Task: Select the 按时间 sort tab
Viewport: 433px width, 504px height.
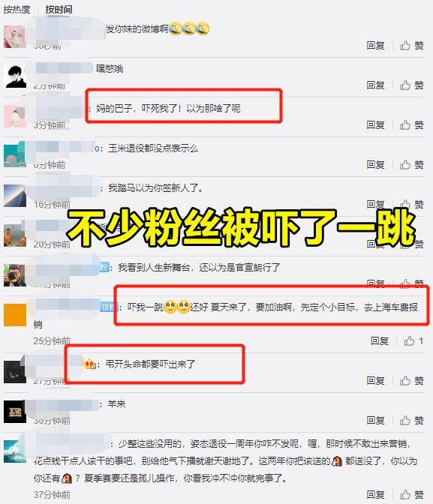Action: (59, 9)
